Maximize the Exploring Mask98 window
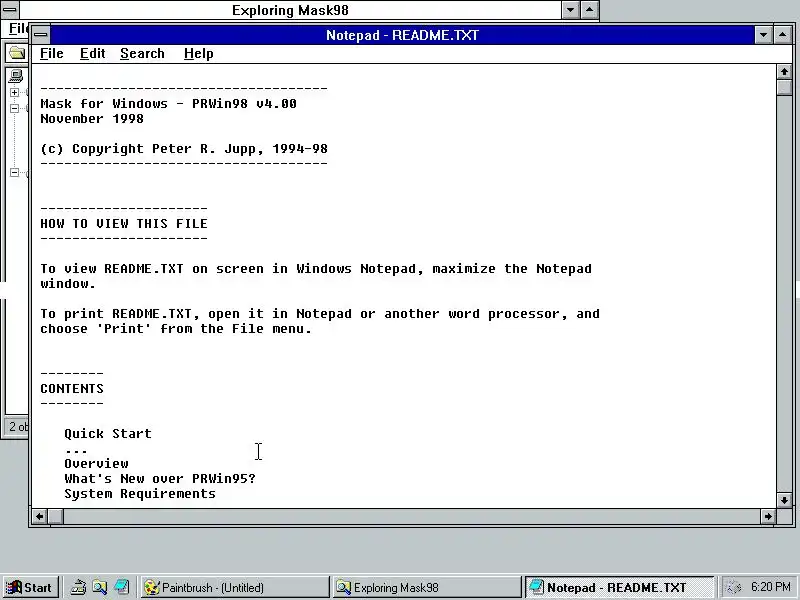 click(x=589, y=10)
